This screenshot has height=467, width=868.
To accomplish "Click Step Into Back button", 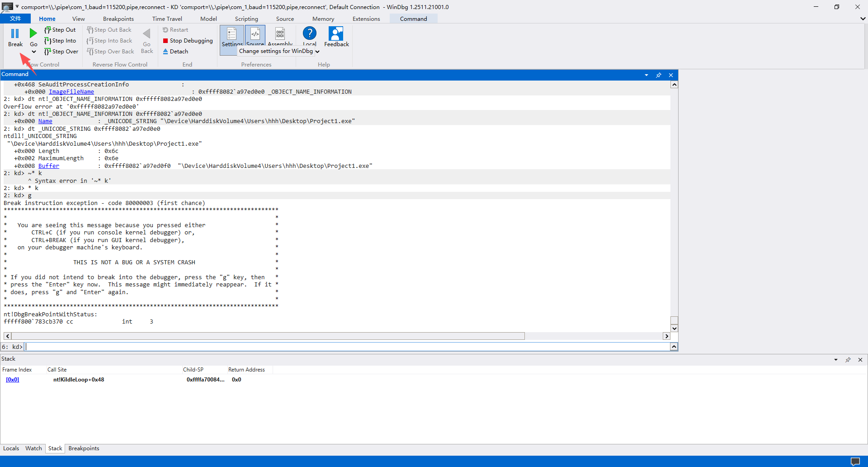I will coord(109,41).
